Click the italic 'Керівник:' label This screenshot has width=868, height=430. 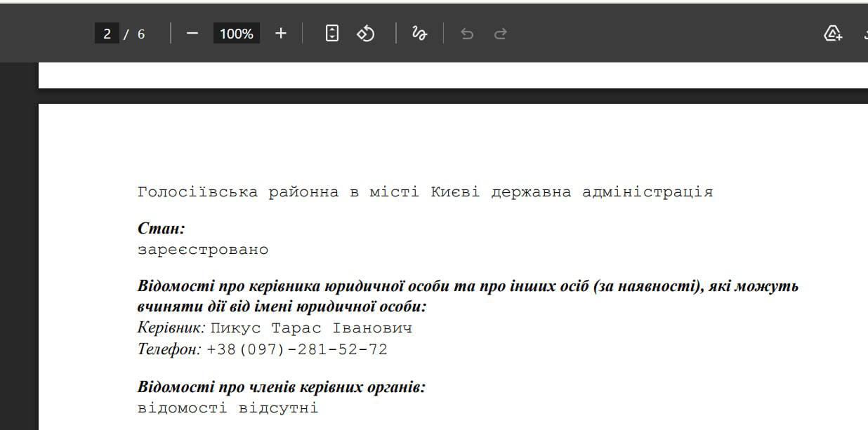pos(171,328)
